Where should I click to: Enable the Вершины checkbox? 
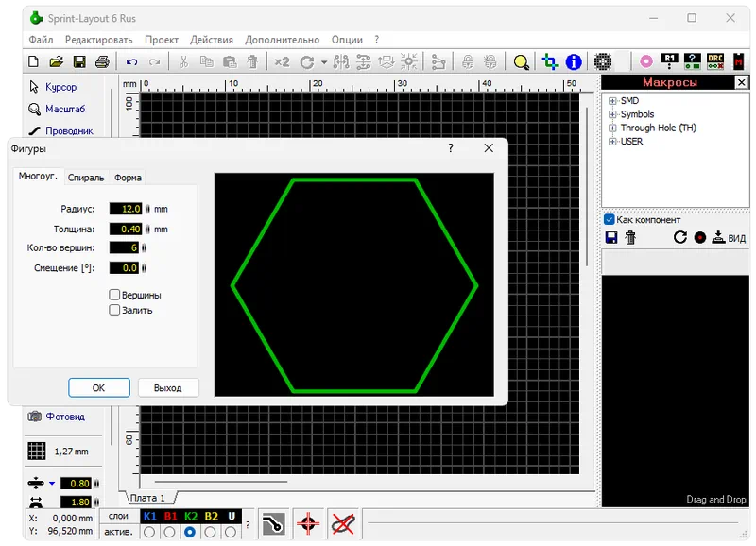[114, 295]
